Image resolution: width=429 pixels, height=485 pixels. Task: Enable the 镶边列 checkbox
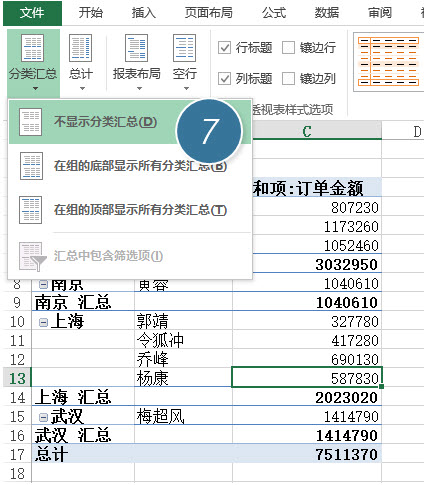[288, 79]
